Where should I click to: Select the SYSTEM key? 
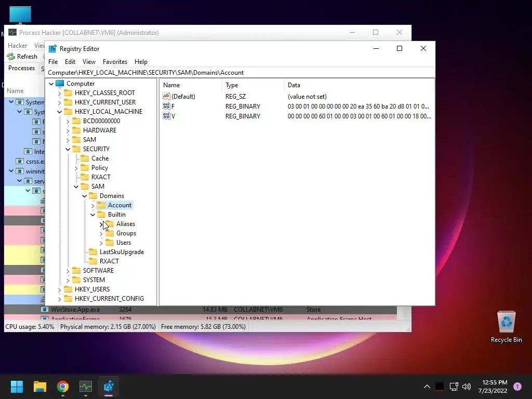click(x=94, y=280)
